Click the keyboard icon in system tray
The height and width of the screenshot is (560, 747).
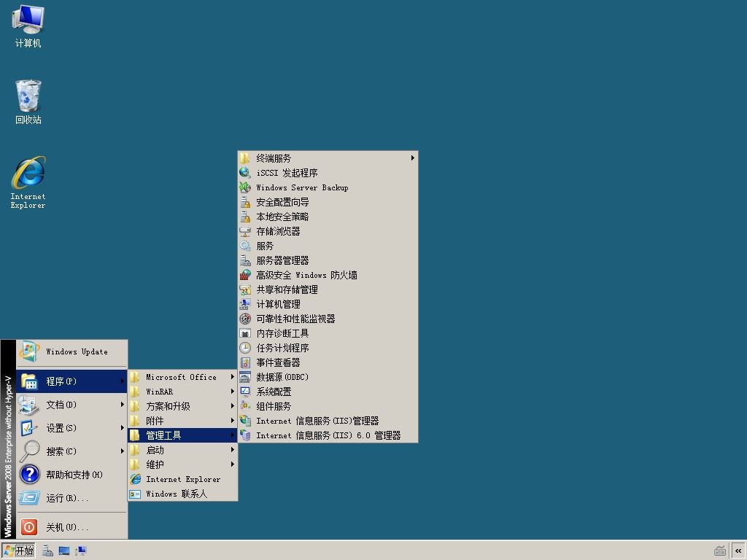(x=720, y=551)
